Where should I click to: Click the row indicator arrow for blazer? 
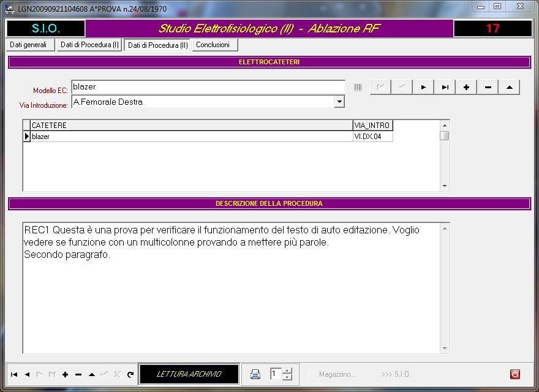[27, 137]
